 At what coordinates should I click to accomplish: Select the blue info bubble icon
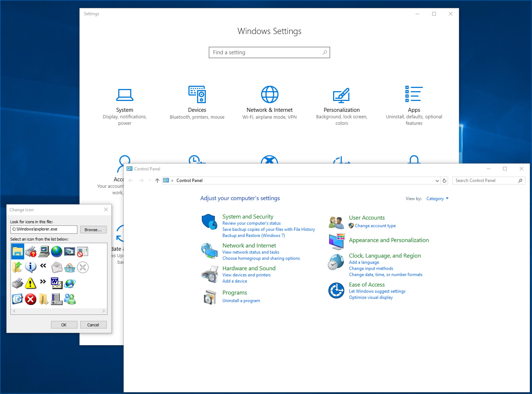31,267
